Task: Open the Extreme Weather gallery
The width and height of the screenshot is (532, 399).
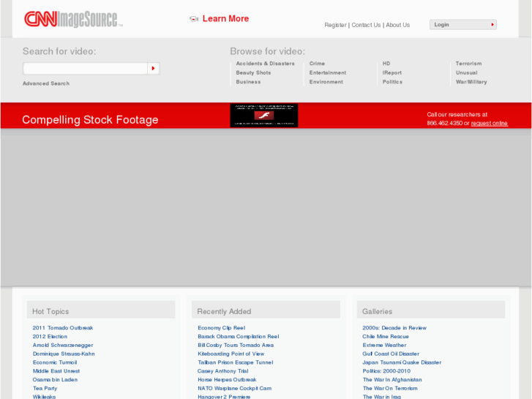Action: pyautogui.click(x=384, y=346)
